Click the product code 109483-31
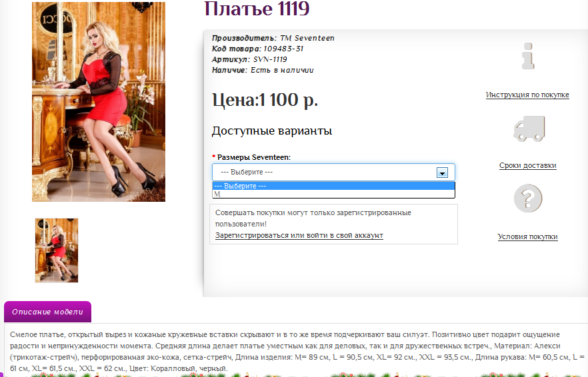The image size is (588, 377). click(x=283, y=49)
